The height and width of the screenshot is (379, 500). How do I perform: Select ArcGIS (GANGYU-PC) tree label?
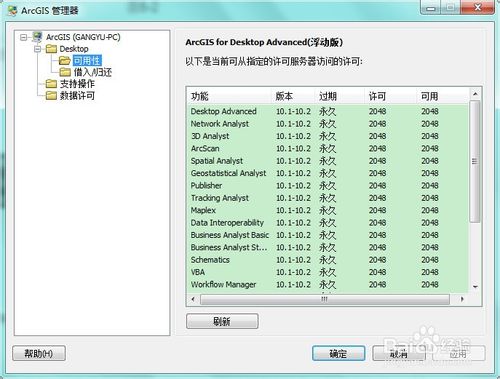click(83, 37)
